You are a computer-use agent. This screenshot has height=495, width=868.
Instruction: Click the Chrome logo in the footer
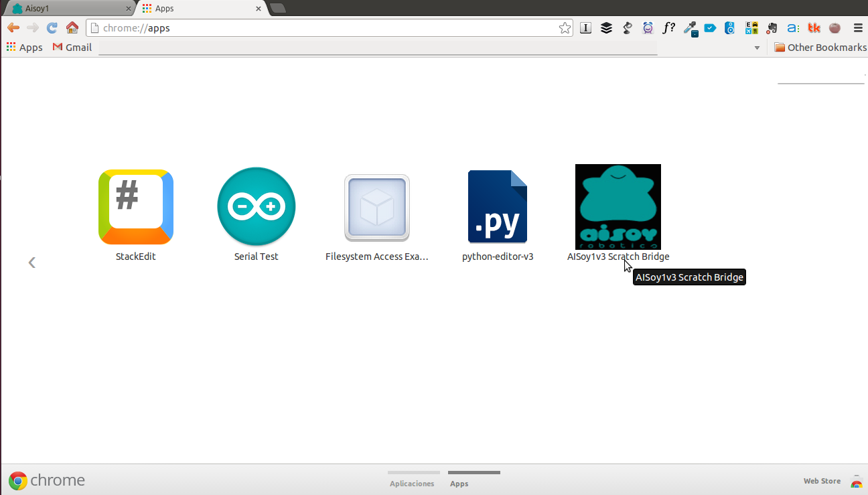[x=17, y=480]
